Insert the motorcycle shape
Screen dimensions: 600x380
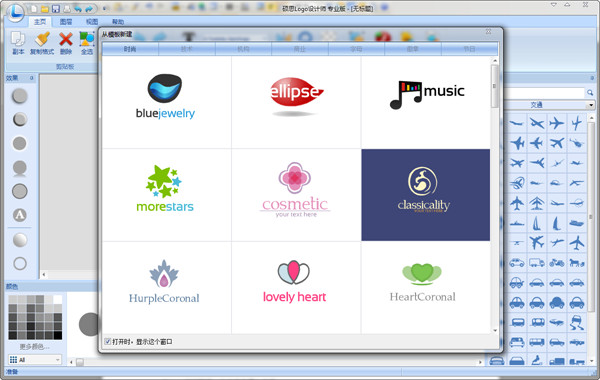[557, 263]
